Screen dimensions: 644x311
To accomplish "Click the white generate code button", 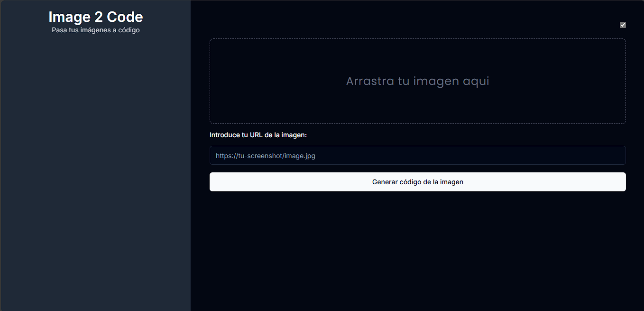I will coord(417,182).
